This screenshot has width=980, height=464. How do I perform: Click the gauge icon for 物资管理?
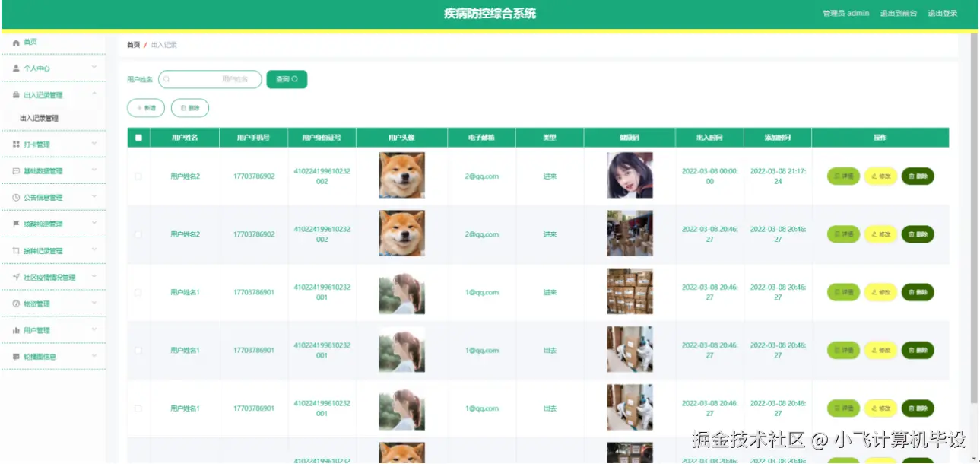coord(16,304)
